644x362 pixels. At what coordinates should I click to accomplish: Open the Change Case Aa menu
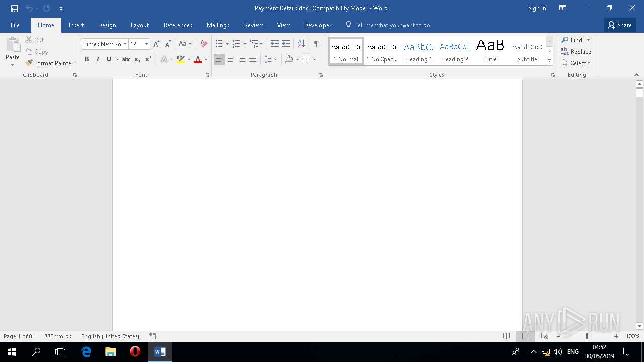185,44
